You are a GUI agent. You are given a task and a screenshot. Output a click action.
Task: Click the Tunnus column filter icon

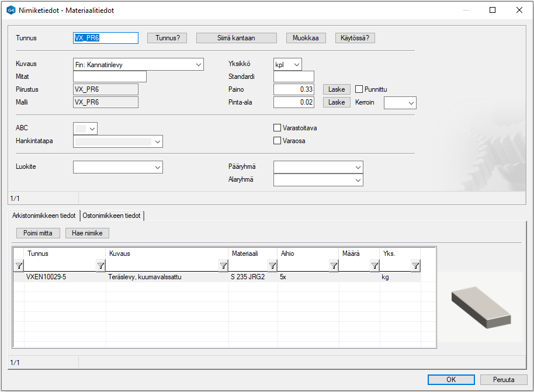[x=100, y=266]
